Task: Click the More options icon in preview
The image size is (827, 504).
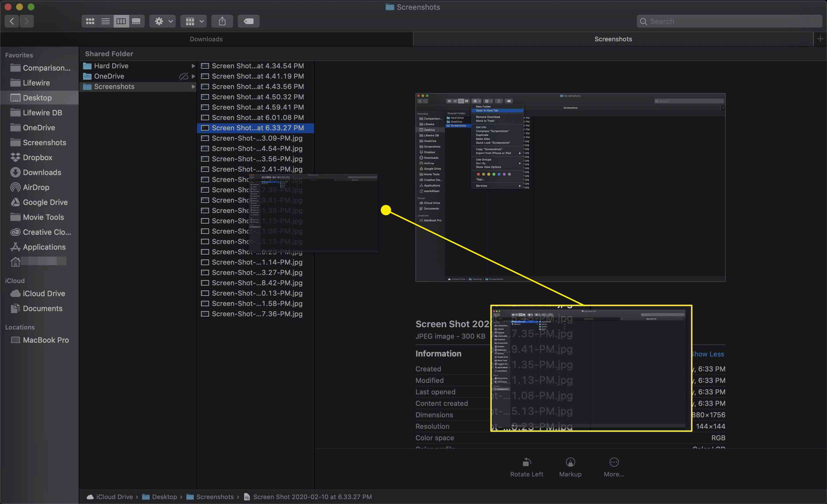Action: tap(613, 462)
